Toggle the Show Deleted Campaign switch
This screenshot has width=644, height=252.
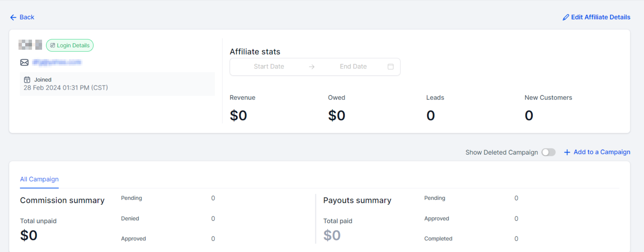(548, 152)
